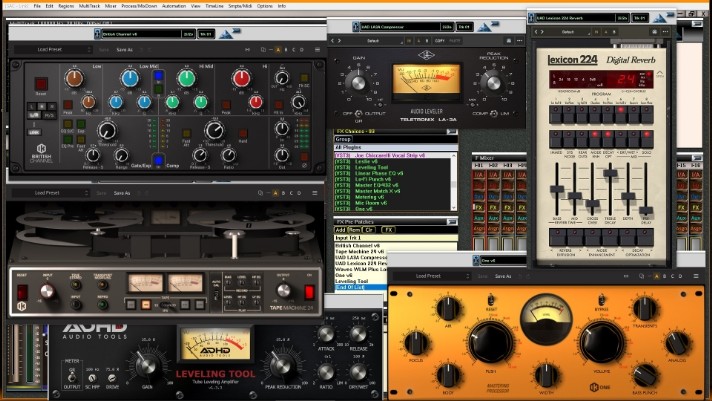Click Leveling Tool Gain knob
This screenshot has height=401, width=712.
pyautogui.click(x=146, y=365)
